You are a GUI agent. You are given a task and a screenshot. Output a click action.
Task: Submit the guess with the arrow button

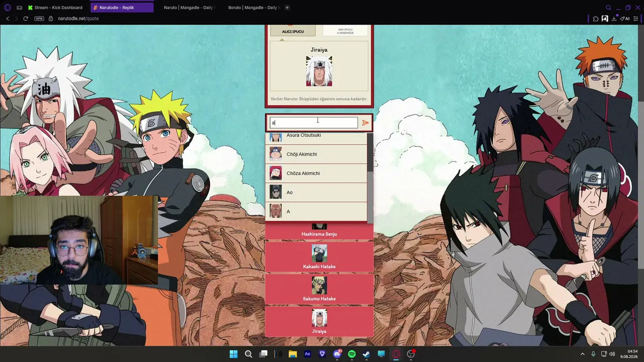365,123
